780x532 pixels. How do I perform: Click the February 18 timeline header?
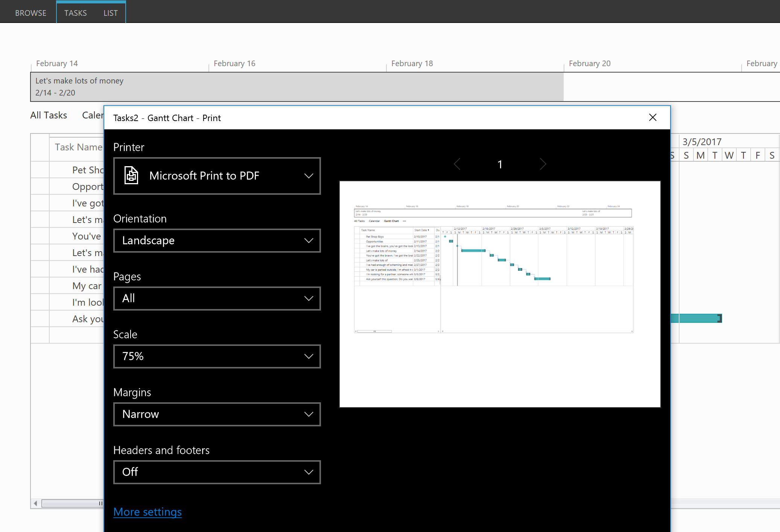coord(412,63)
